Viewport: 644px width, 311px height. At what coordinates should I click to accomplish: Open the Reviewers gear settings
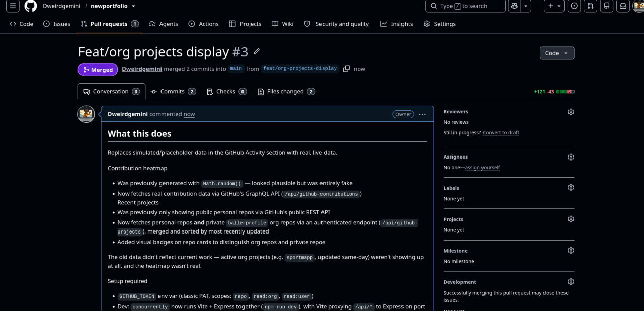coord(571,112)
